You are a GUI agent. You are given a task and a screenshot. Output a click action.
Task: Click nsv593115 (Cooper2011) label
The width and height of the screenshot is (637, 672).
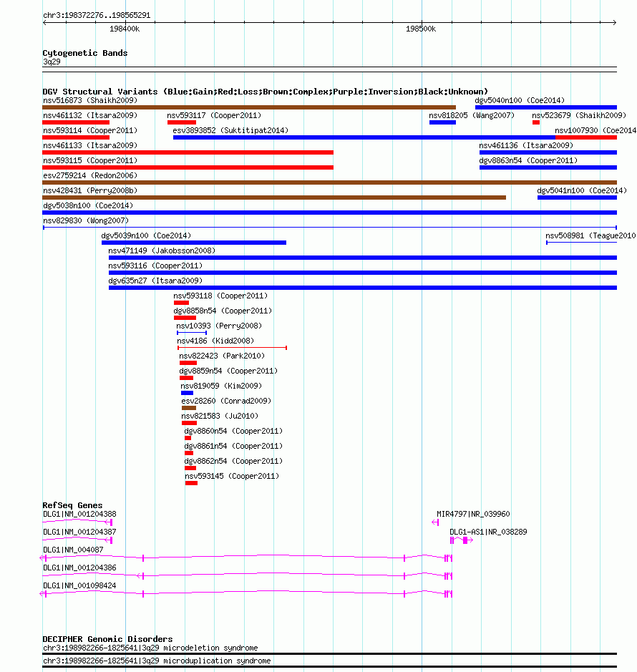coord(90,160)
